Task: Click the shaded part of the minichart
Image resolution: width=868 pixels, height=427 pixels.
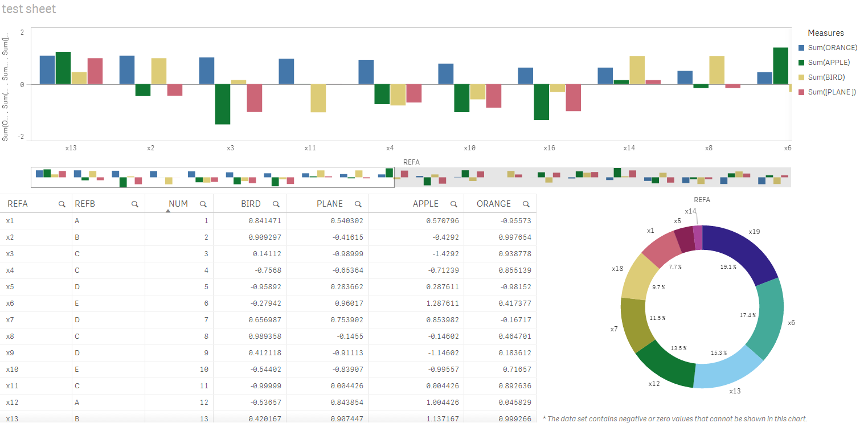Action: tap(592, 178)
